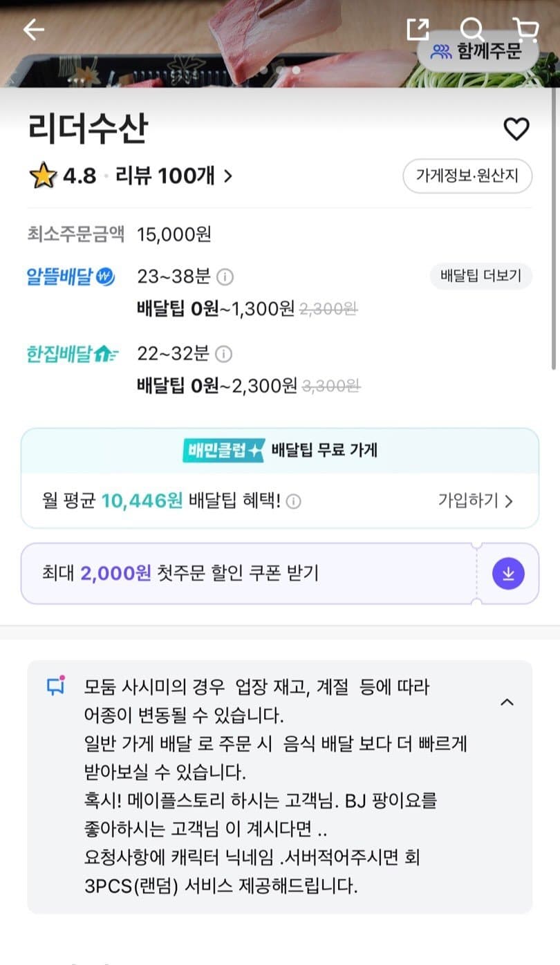The height and width of the screenshot is (965, 560).
Task: Open the shopping cart icon
Action: point(526,29)
